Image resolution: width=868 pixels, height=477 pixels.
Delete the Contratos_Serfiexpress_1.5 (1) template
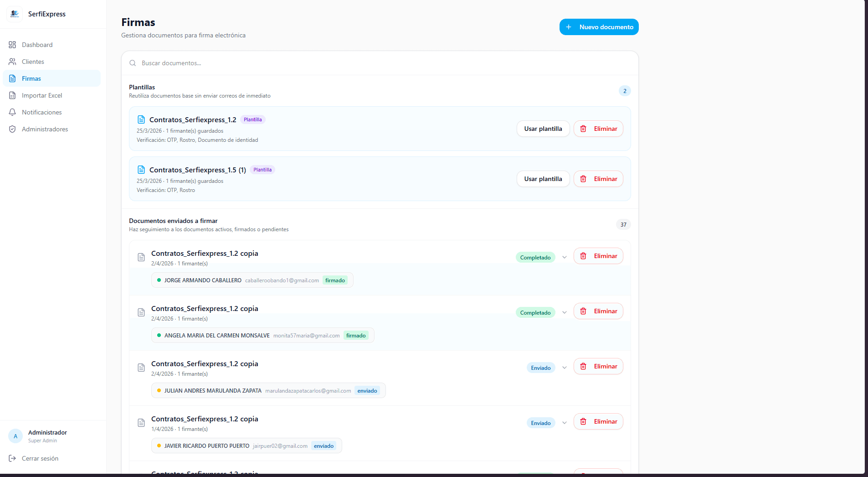pos(598,179)
